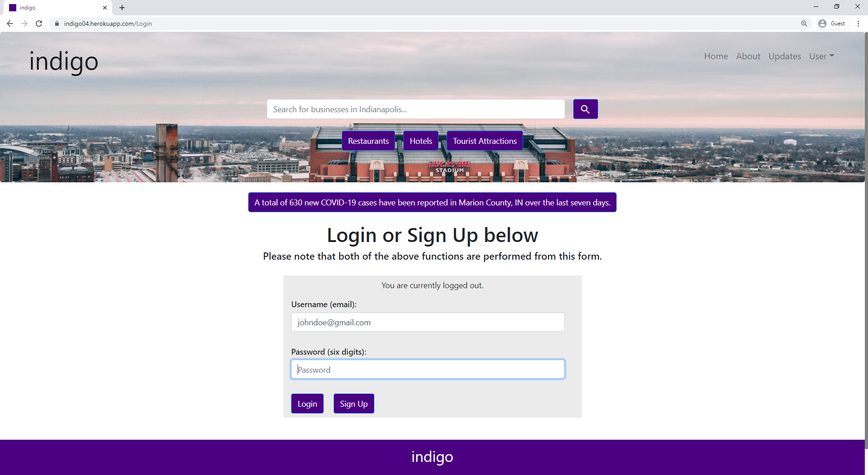Click the Sign Up button
Image resolution: width=868 pixels, height=475 pixels.
point(354,404)
